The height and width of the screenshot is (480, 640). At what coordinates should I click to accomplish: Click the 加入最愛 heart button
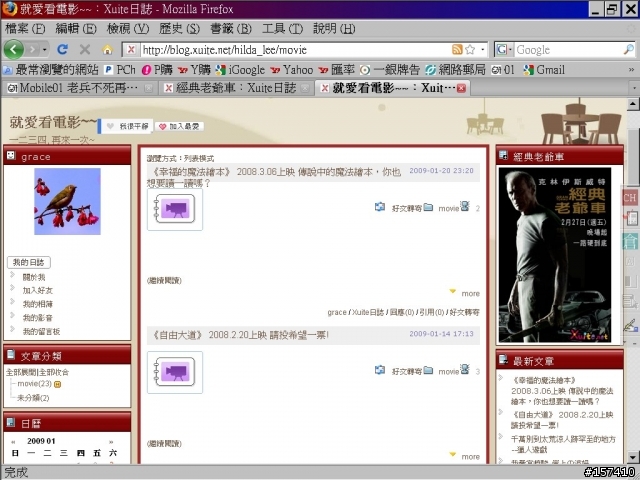point(180,127)
